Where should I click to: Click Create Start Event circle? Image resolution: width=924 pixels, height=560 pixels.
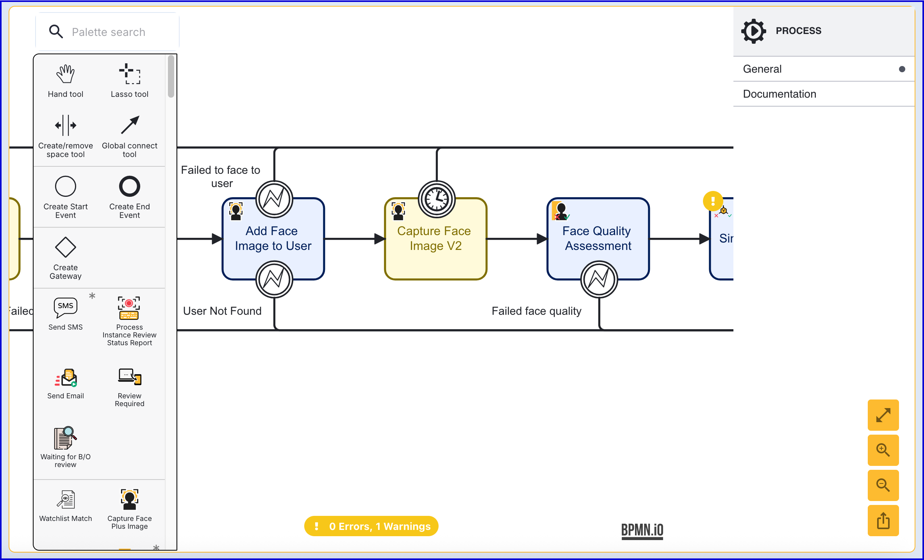[x=65, y=186]
